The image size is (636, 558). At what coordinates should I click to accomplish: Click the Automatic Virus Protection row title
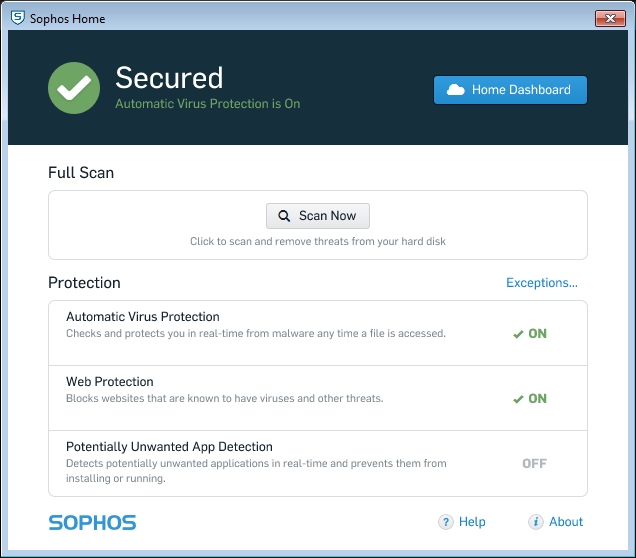(x=143, y=317)
